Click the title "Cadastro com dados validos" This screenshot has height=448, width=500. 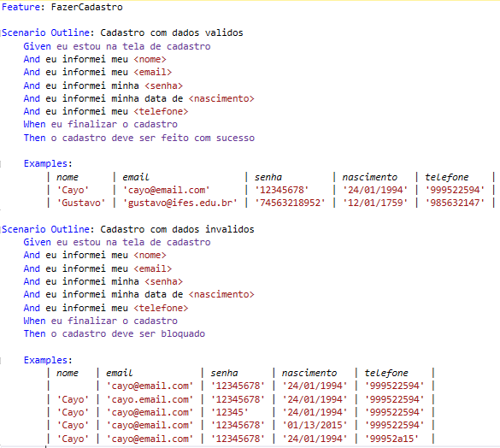click(x=172, y=32)
